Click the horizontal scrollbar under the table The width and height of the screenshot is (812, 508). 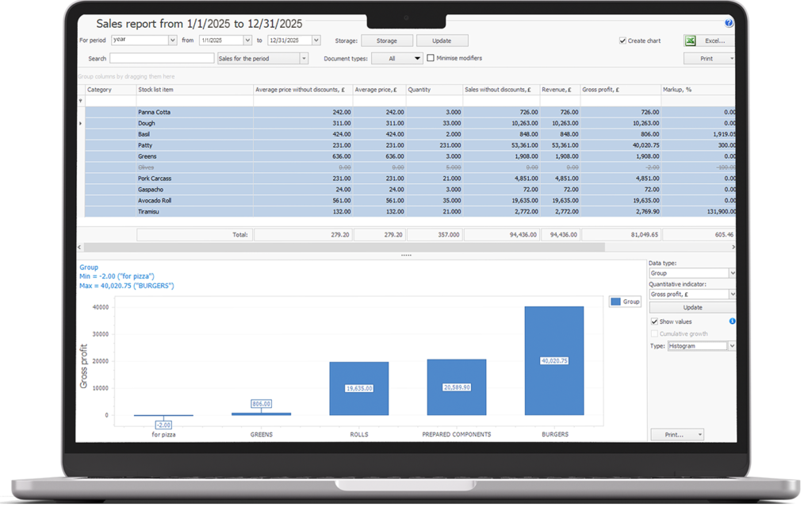(396, 248)
